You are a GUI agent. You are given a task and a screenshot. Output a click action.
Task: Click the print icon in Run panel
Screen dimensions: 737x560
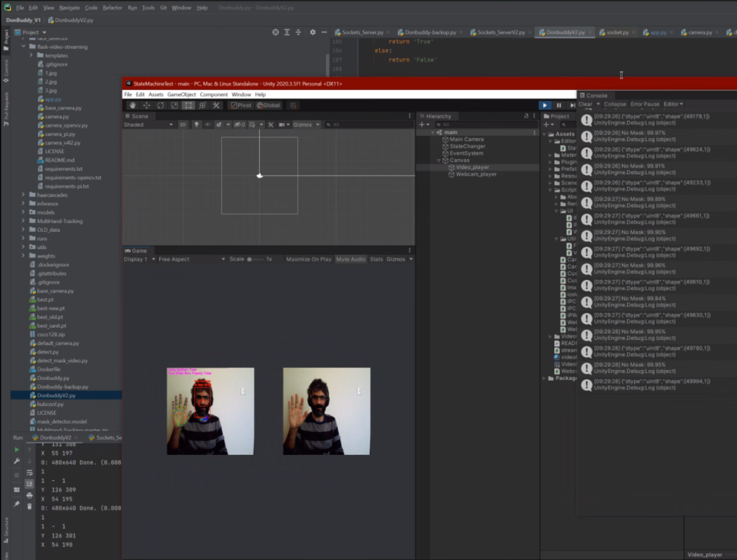pos(30,495)
